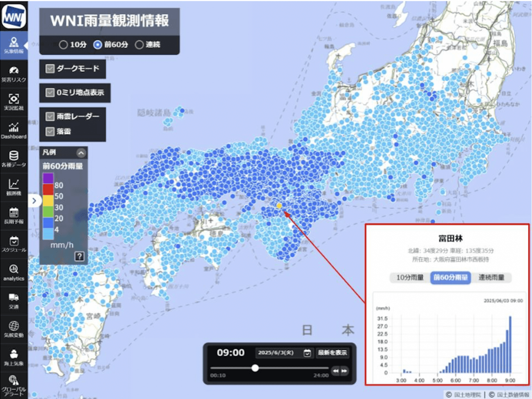Open the 各種データ database icon

pos(14,158)
